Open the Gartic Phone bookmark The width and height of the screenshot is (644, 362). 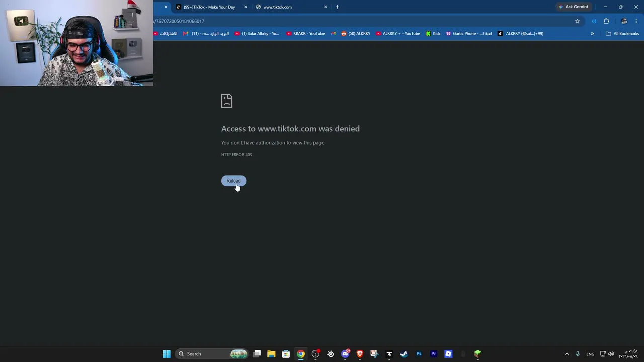469,34
